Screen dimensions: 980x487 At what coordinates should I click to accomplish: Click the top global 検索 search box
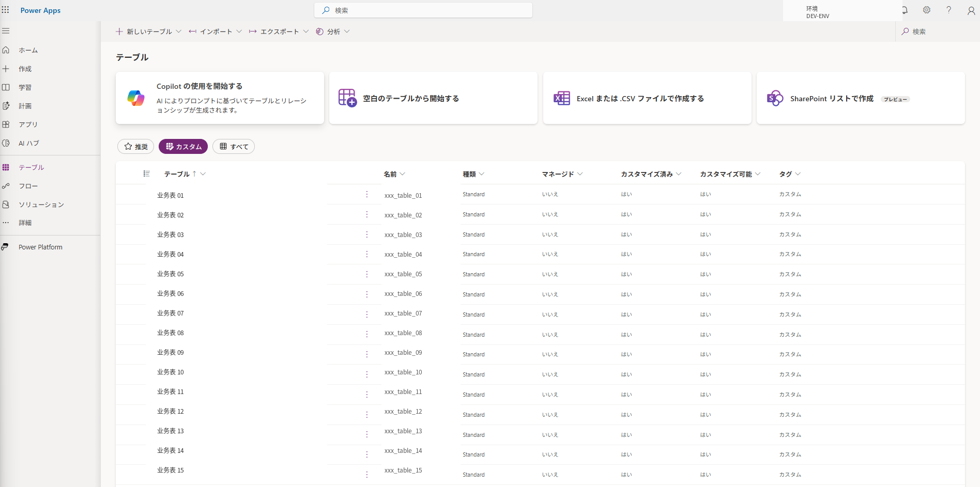[x=423, y=10]
